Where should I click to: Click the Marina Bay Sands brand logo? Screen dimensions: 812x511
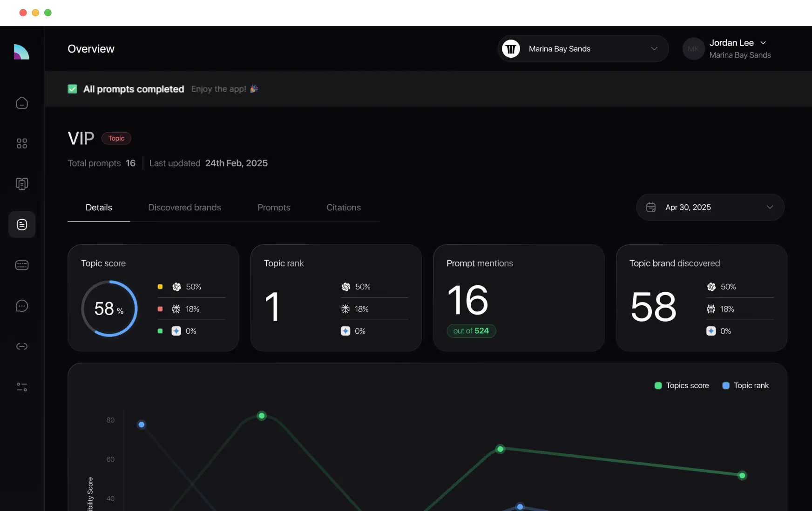click(x=511, y=49)
